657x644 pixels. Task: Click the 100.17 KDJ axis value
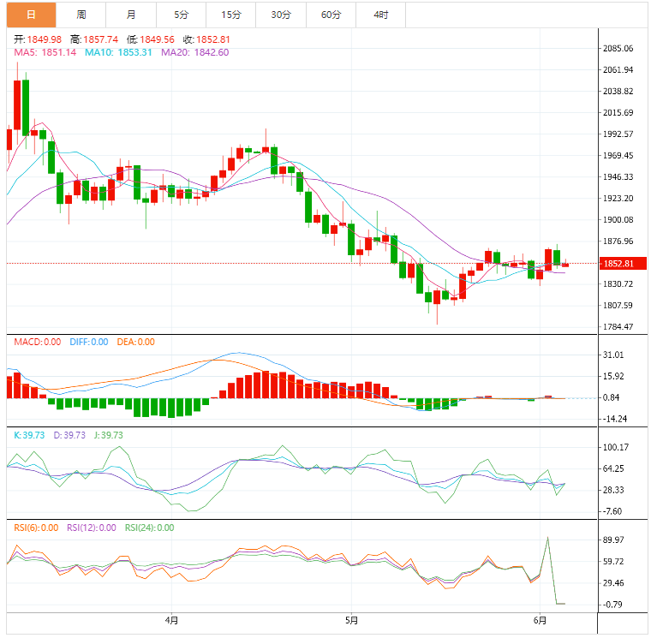616,448
